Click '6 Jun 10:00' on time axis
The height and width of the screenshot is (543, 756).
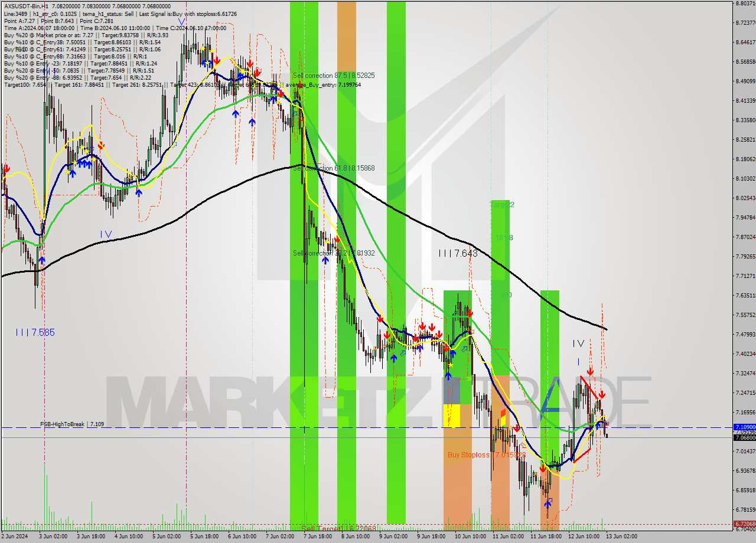[242, 537]
